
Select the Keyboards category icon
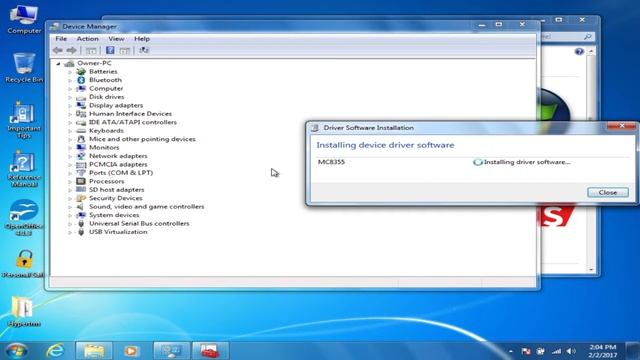81,131
